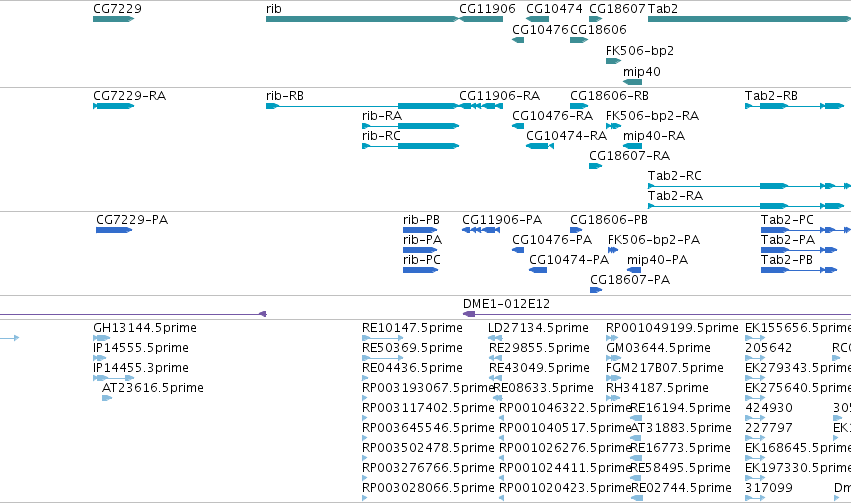Click the IP14555.5prime EST label
This screenshot has width=851, height=503.
click(x=141, y=348)
